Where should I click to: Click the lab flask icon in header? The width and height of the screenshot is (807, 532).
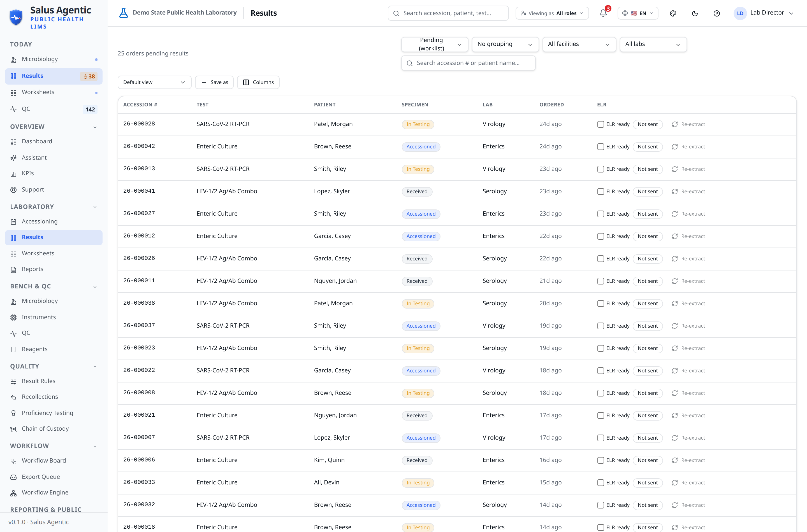click(x=124, y=13)
